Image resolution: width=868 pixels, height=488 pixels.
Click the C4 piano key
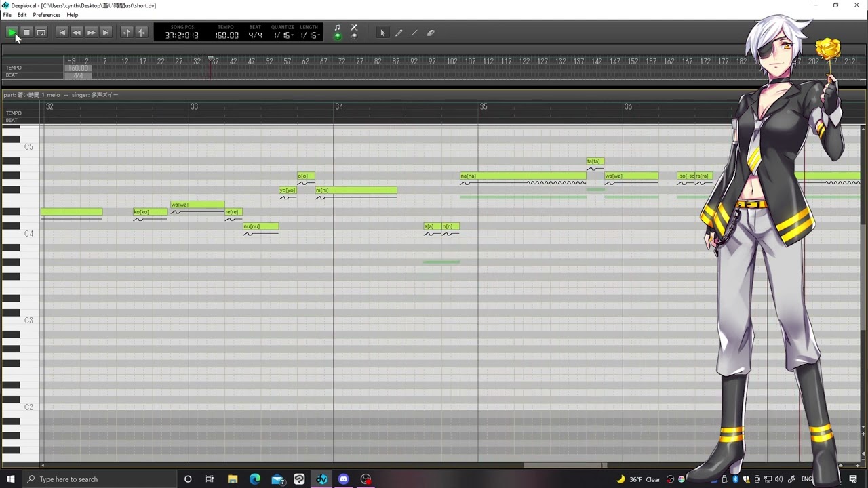(x=20, y=233)
